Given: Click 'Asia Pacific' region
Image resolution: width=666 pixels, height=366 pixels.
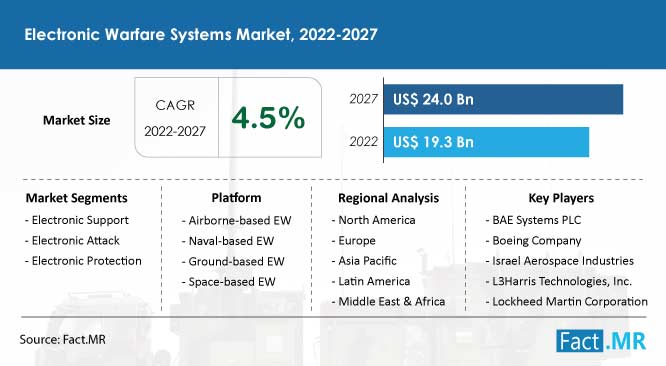Looking at the screenshot, I should click(367, 261).
